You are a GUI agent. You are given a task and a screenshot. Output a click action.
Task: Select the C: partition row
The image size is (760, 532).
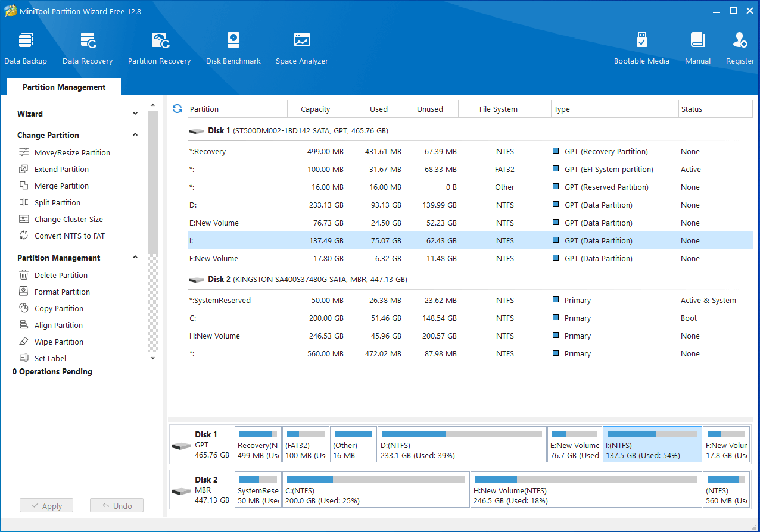470,318
